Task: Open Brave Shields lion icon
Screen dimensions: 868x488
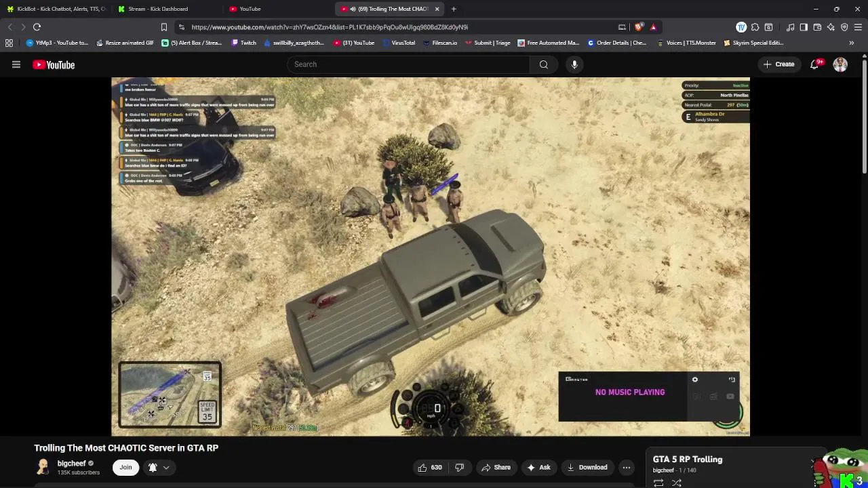Action: click(x=639, y=27)
